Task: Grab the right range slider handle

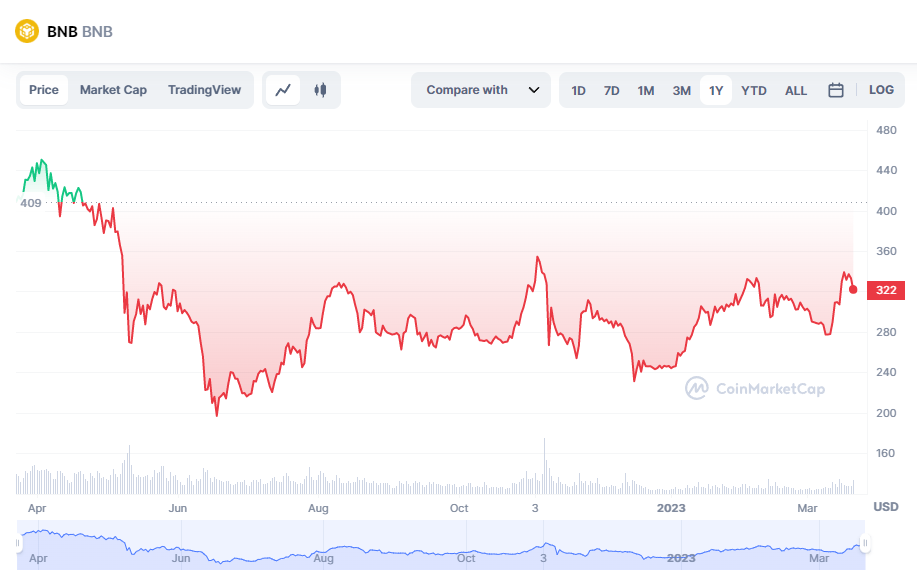Action: point(865,543)
